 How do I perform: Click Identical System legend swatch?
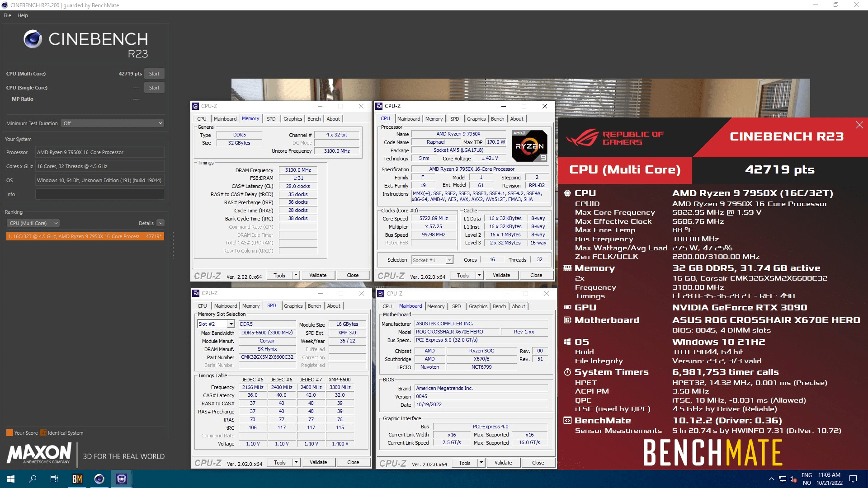(43, 433)
